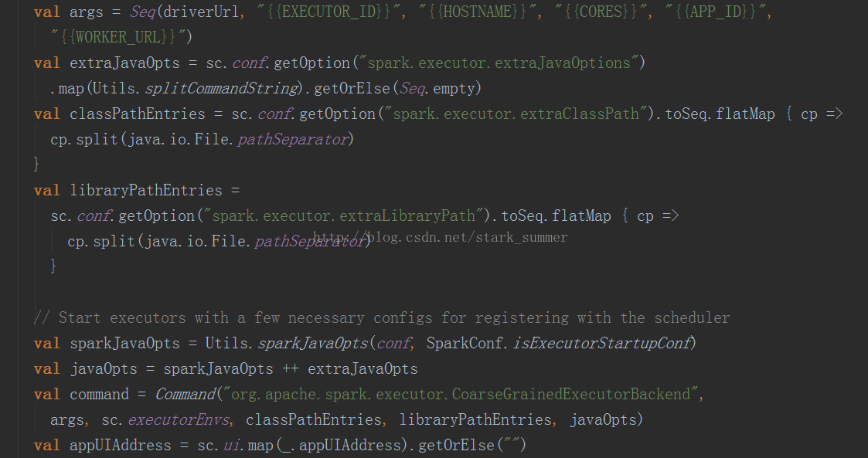Click appUIAddress in the val declaration
The width and height of the screenshot is (868, 458).
point(120,446)
